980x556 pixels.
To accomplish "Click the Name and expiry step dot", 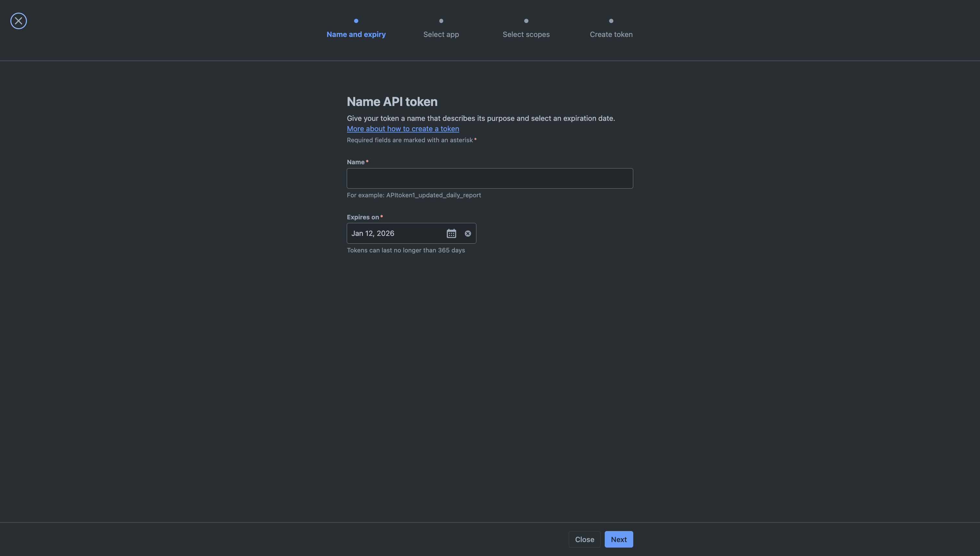I will (x=356, y=21).
